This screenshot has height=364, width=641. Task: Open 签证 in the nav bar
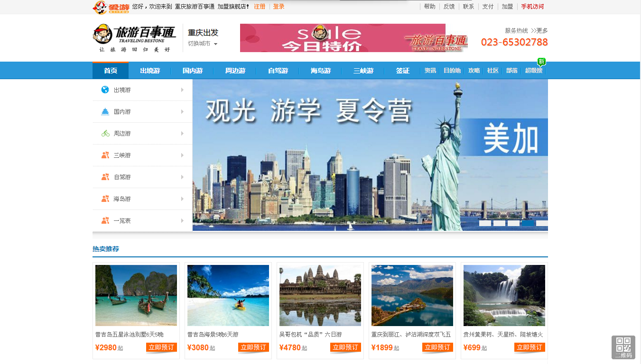[403, 71]
